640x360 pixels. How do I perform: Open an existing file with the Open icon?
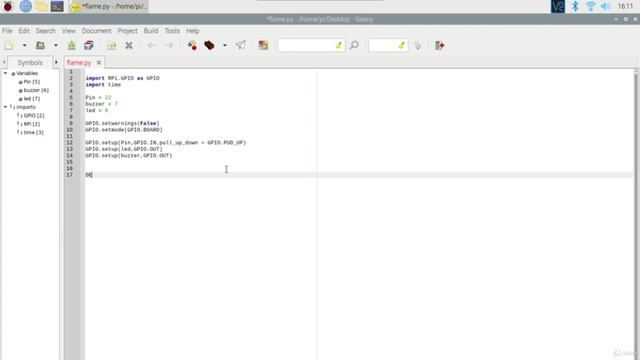(40, 45)
